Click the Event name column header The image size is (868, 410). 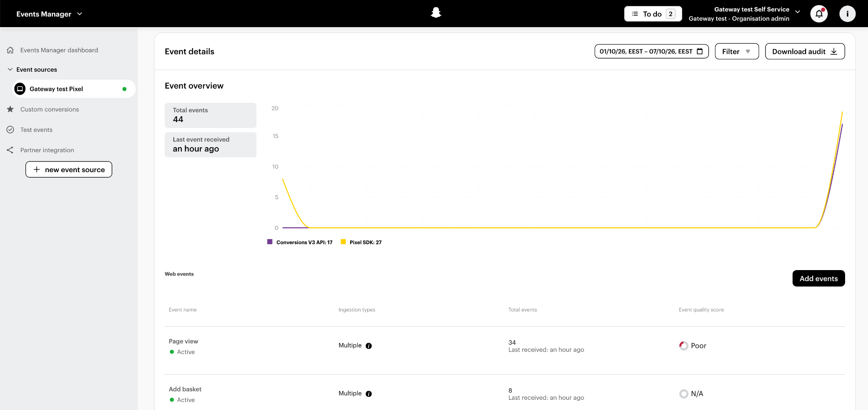(x=183, y=310)
